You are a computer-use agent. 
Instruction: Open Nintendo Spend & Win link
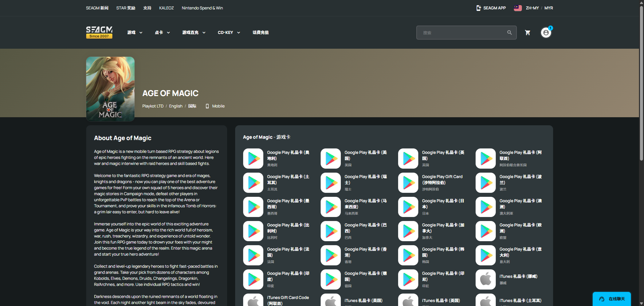point(202,8)
